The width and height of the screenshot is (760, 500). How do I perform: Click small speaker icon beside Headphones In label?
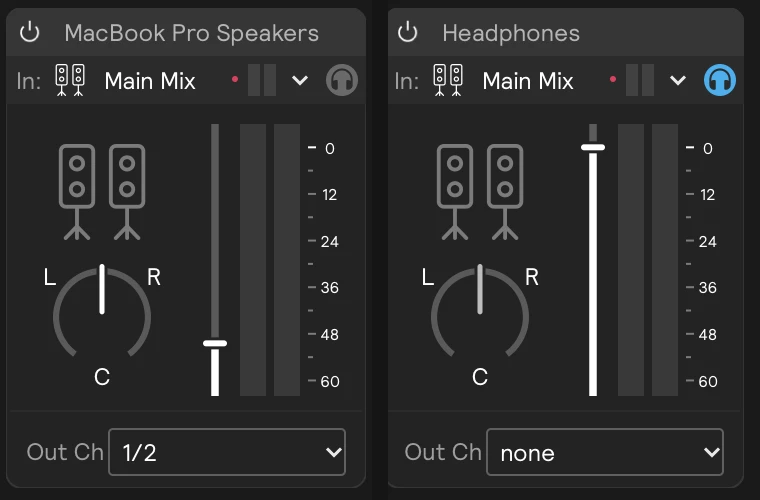tap(448, 80)
